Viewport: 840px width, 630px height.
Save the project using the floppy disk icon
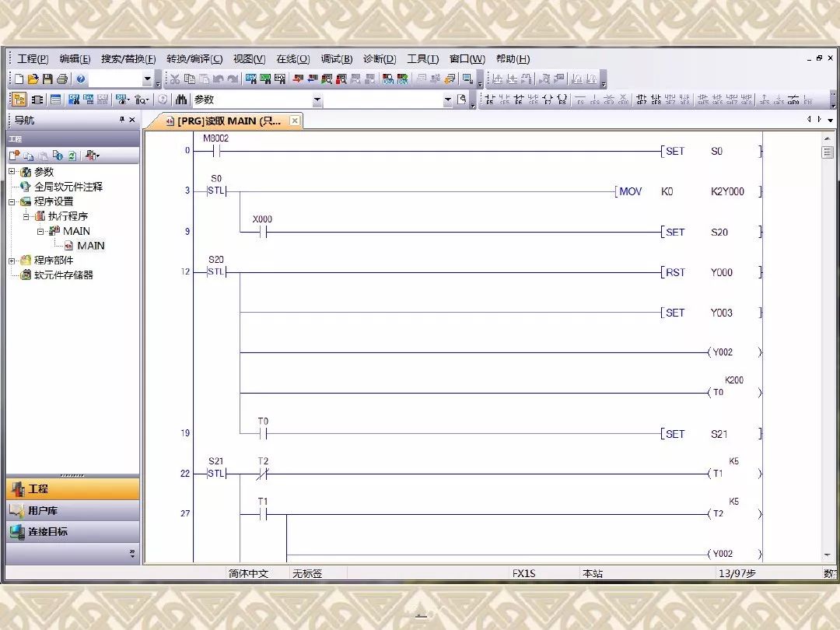click(x=47, y=79)
